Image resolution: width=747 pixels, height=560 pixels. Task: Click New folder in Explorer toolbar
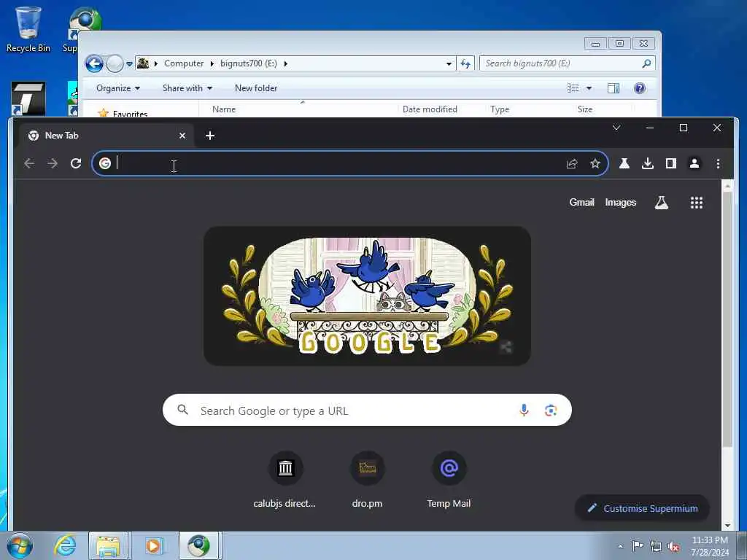[256, 88]
